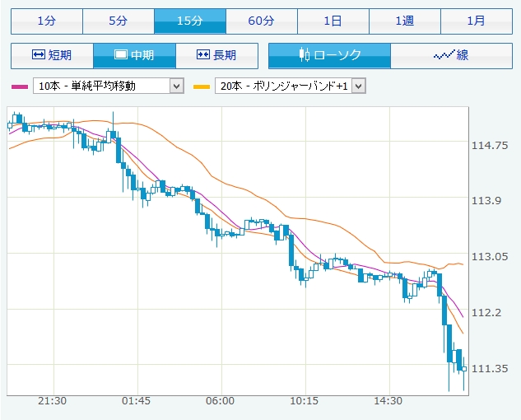
Task: Switch to ローソク candlestick chart
Action: point(329,55)
